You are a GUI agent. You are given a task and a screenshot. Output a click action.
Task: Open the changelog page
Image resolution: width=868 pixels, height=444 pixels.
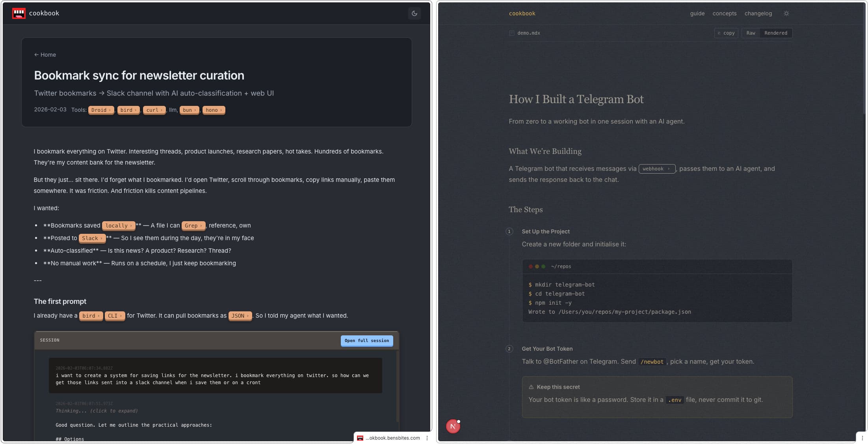[758, 13]
